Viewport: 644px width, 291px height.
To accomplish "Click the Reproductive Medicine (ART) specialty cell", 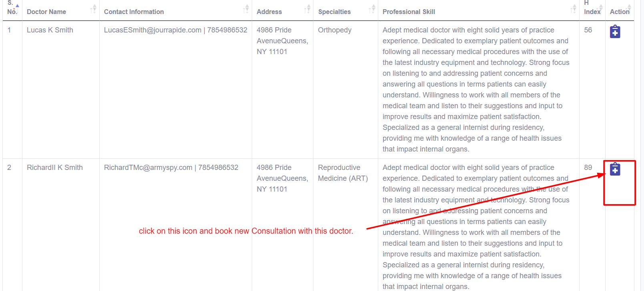I will click(343, 173).
